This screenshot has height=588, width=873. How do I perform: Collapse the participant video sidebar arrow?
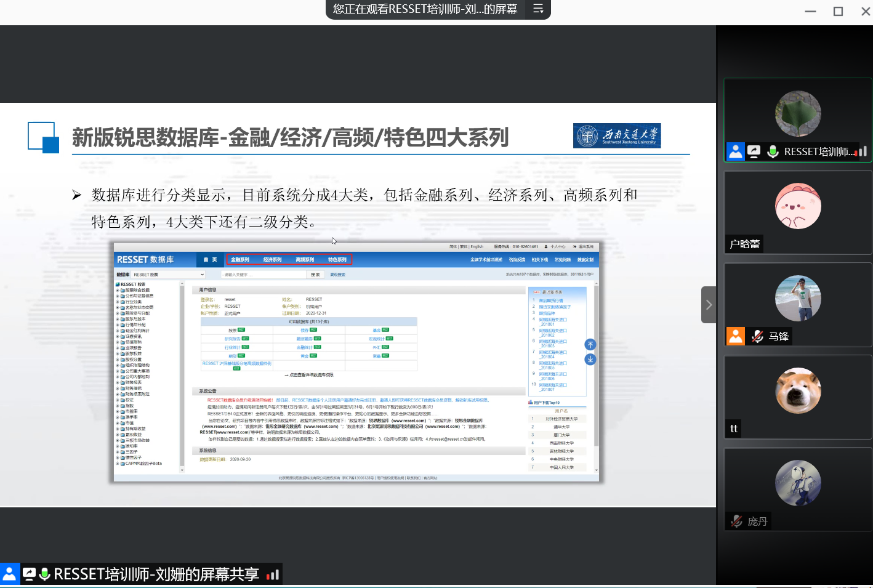click(709, 305)
